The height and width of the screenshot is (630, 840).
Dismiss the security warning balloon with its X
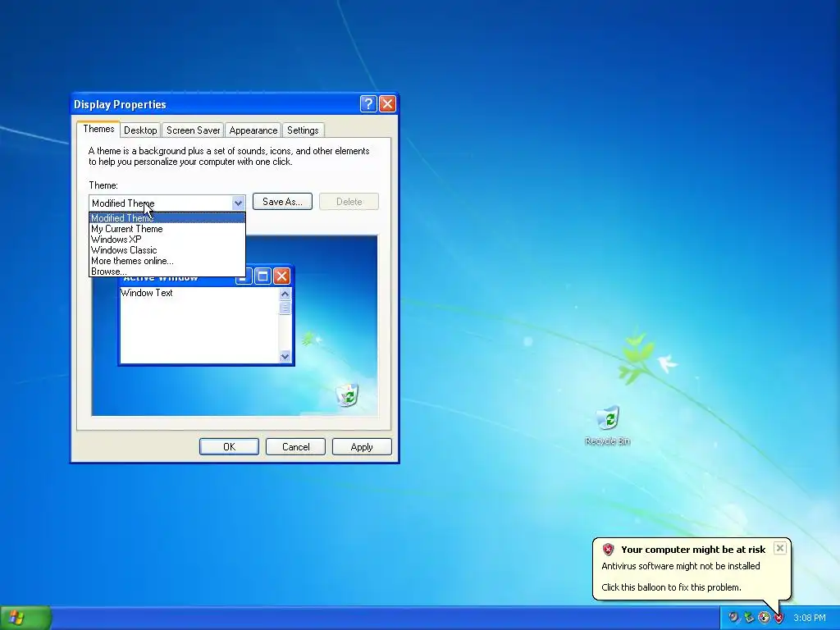780,548
